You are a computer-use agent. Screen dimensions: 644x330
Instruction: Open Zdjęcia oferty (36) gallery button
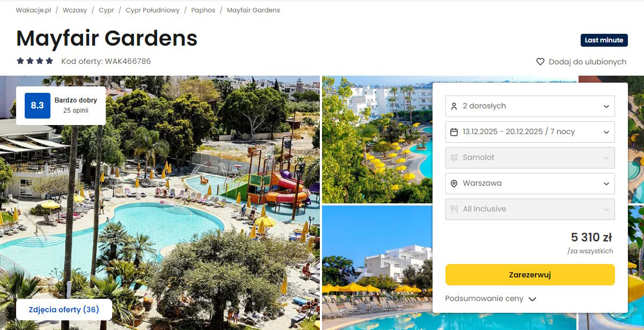coord(64,310)
